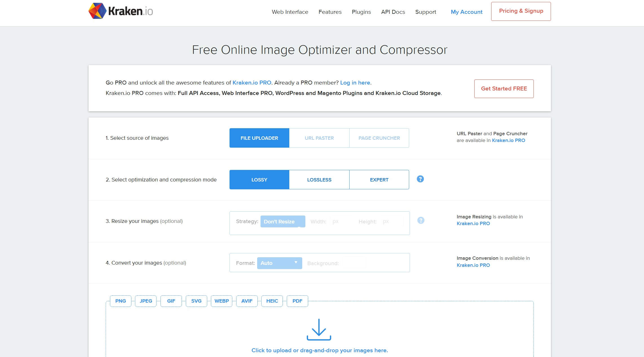Click the AVIF format tag
The width and height of the screenshot is (644, 357).
click(247, 301)
